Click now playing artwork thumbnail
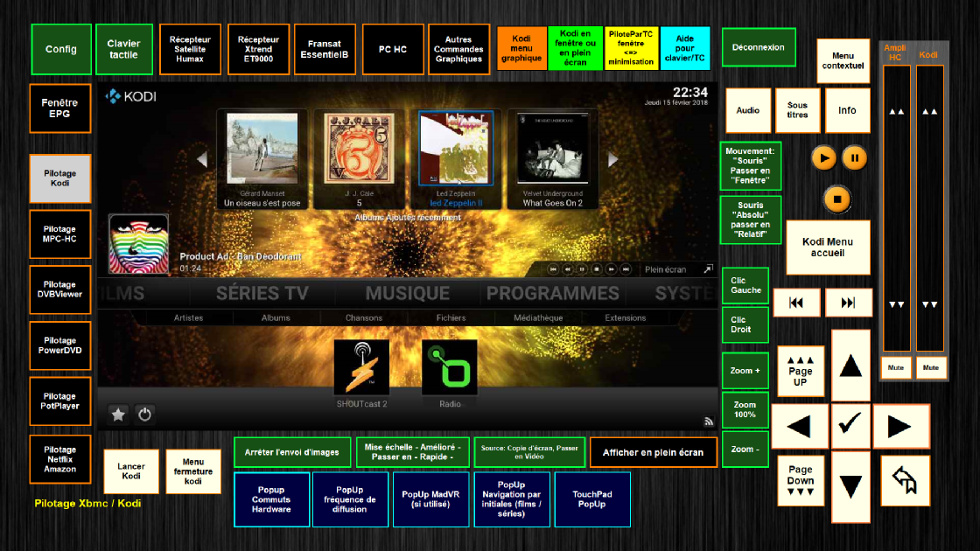Image resolution: width=980 pixels, height=551 pixels. point(139,244)
